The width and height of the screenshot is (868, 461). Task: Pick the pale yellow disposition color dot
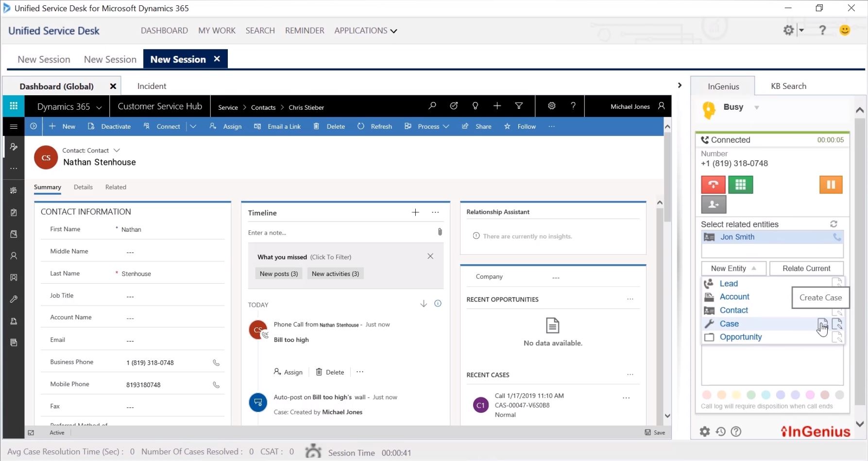(736, 395)
